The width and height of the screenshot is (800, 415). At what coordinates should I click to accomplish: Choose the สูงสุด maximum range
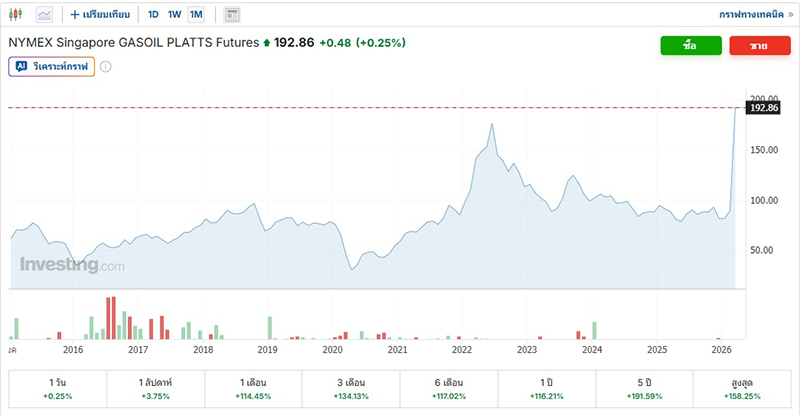(x=743, y=389)
